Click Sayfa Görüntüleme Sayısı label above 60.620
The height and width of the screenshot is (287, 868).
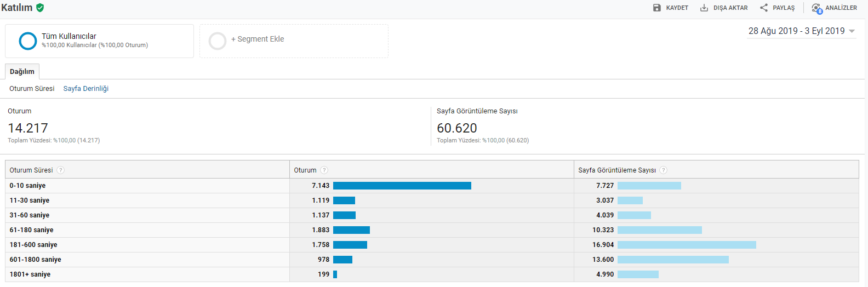point(477,111)
